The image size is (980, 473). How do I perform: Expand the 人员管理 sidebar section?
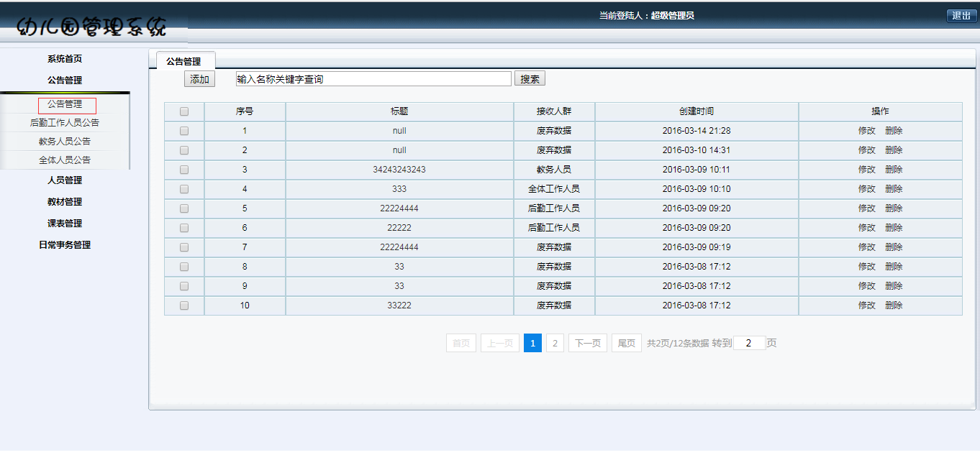(65, 180)
